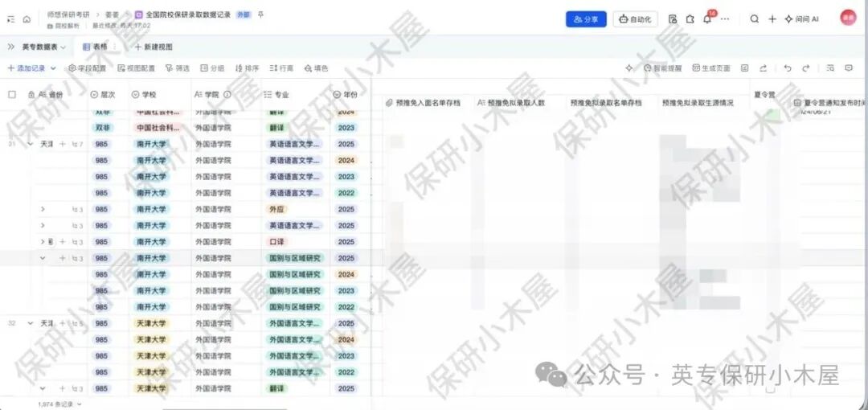The width and height of the screenshot is (868, 410).
Task: Click the AI sparkle icon left of 智能提醒
Action: pyautogui.click(x=628, y=68)
